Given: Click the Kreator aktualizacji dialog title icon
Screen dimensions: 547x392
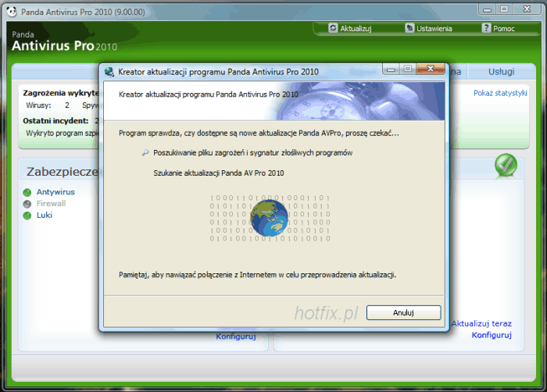Looking at the screenshot, I should (x=109, y=71).
